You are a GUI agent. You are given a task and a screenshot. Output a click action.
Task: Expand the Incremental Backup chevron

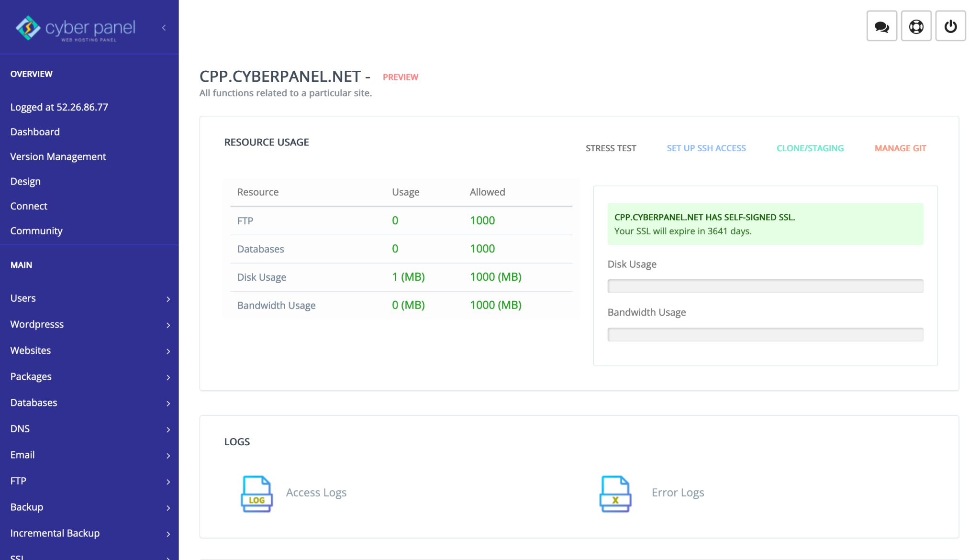(168, 534)
